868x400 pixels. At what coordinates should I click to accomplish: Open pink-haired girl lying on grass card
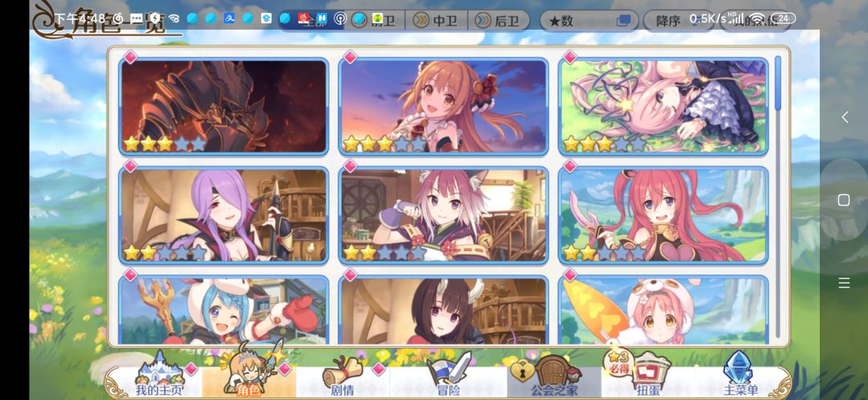663,106
